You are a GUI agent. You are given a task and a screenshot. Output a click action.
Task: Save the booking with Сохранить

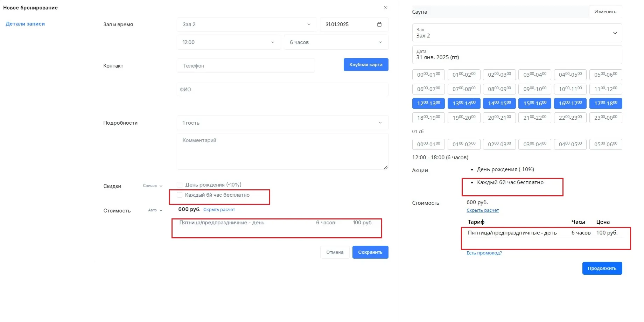370,252
